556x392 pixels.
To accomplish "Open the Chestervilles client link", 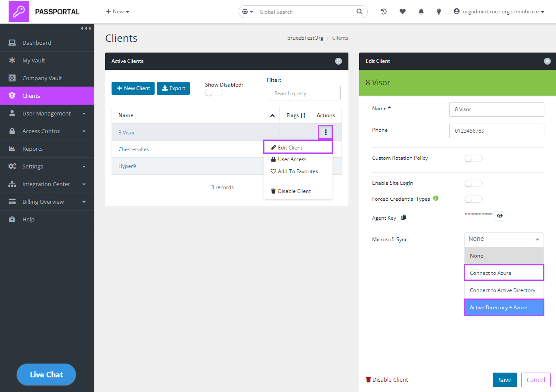I will point(134,149).
